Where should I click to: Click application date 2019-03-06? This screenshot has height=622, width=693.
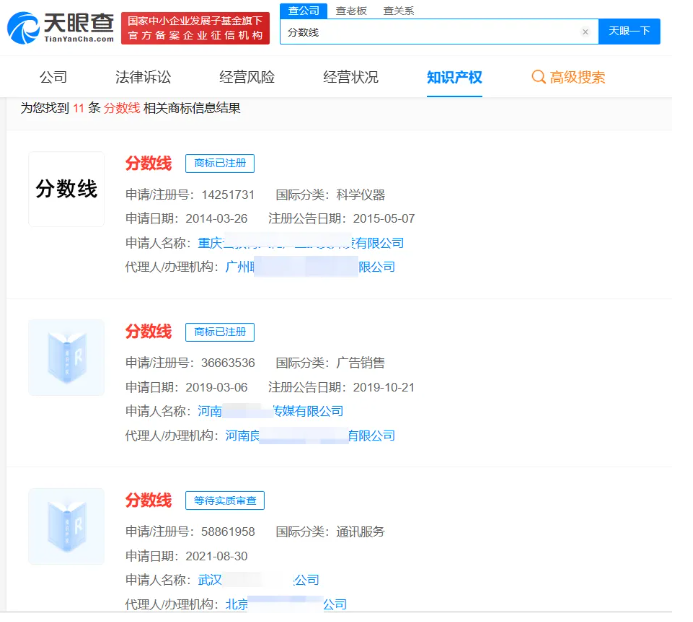[217, 387]
